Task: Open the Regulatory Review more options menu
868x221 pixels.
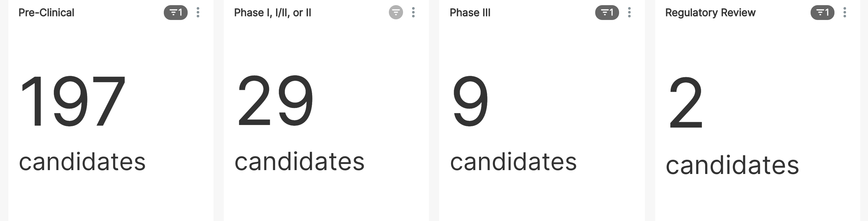Action: coord(844,13)
